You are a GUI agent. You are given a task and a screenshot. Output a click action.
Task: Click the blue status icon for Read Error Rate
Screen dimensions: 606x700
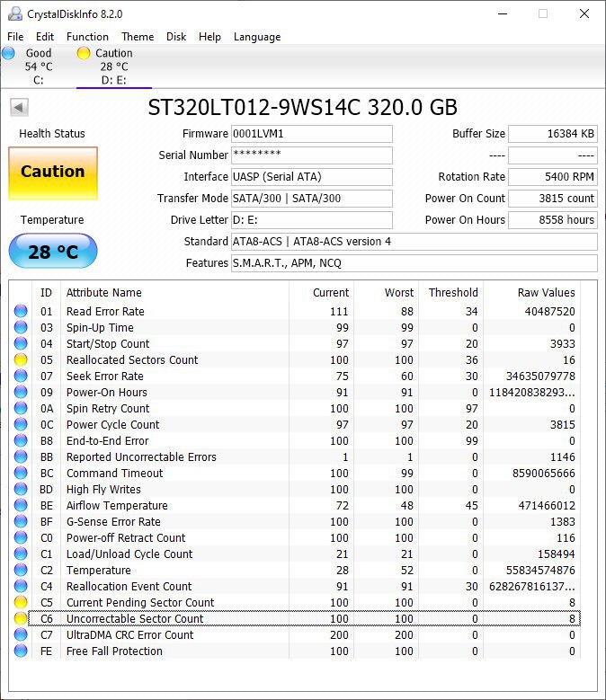click(x=21, y=311)
